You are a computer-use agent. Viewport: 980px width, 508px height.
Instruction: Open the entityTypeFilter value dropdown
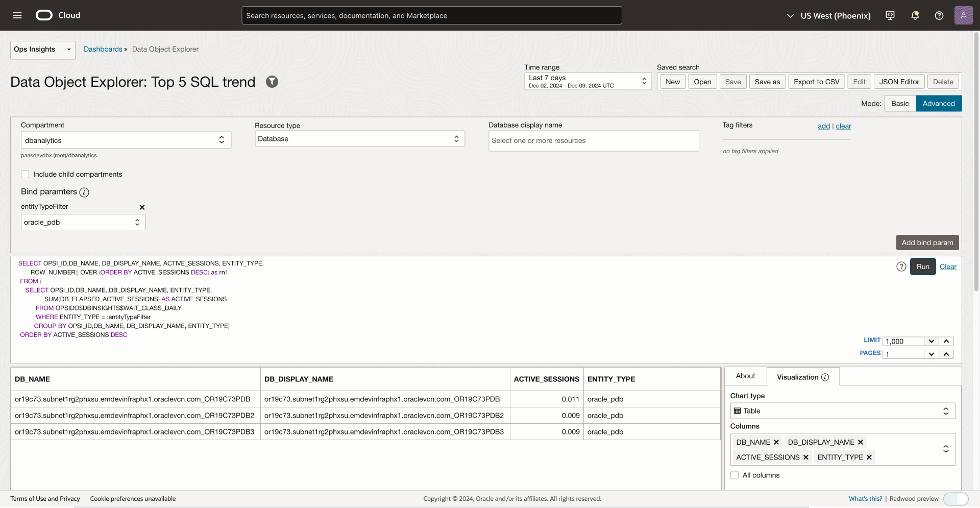point(83,222)
